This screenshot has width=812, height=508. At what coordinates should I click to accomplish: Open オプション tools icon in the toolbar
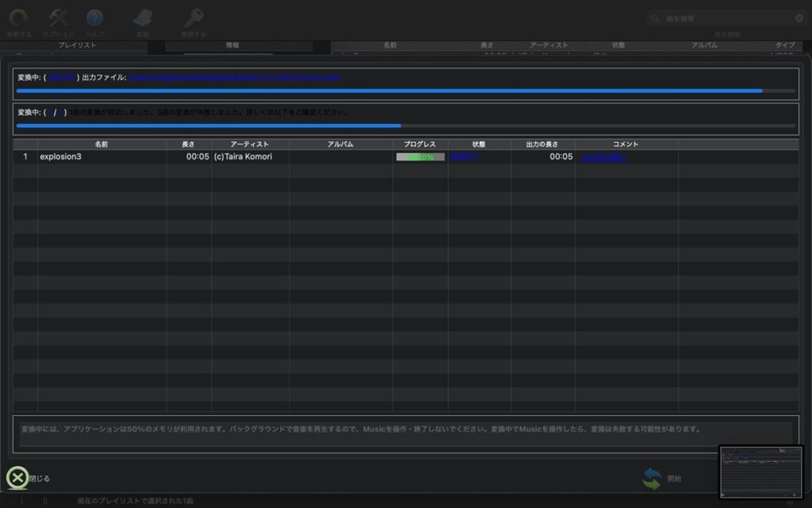[58, 19]
